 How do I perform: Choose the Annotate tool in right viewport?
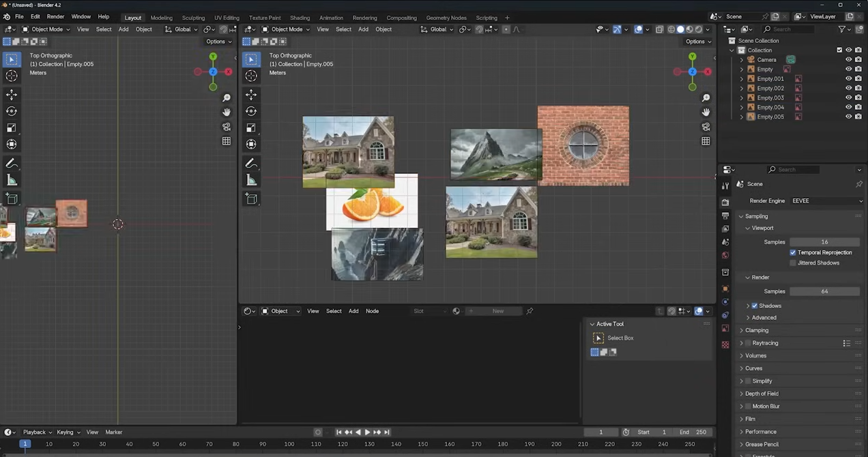[251, 164]
